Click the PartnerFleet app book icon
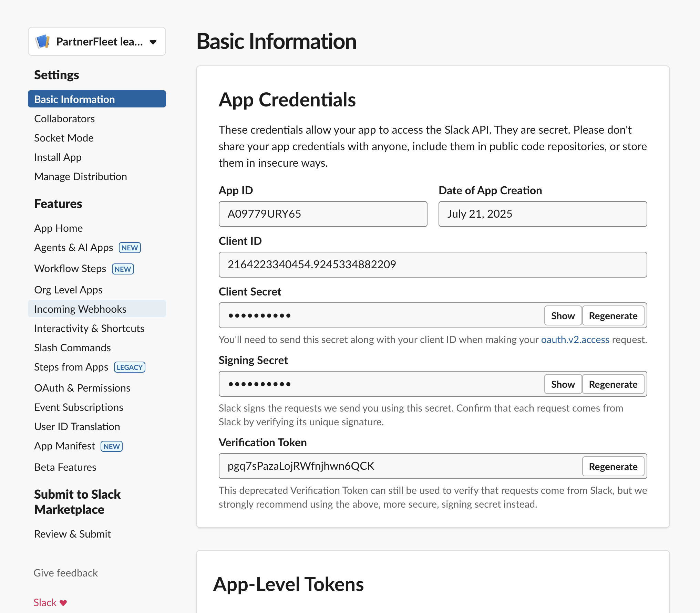The width and height of the screenshot is (700, 613). click(x=43, y=41)
